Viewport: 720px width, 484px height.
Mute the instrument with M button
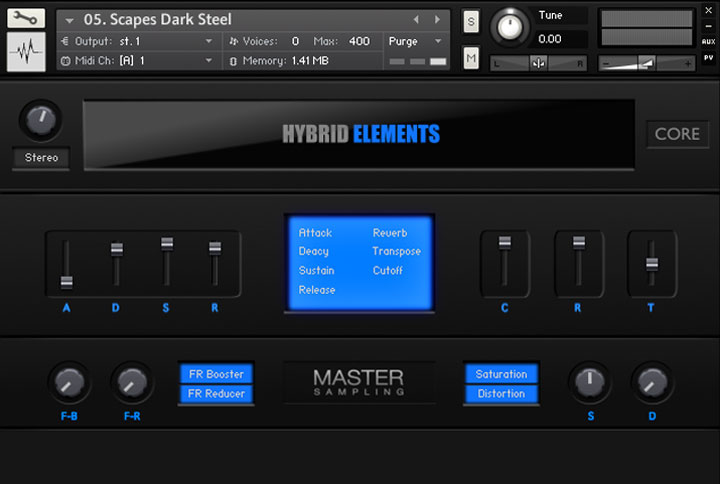point(471,59)
